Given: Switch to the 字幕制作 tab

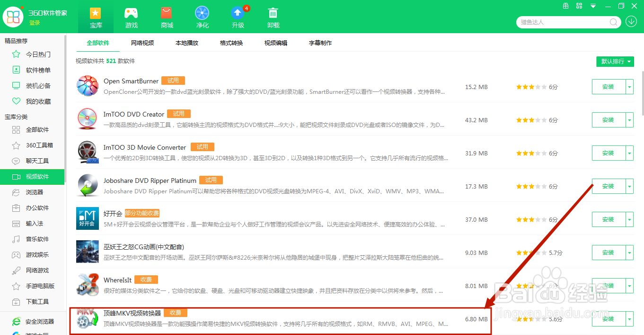Looking at the screenshot, I should [x=320, y=43].
